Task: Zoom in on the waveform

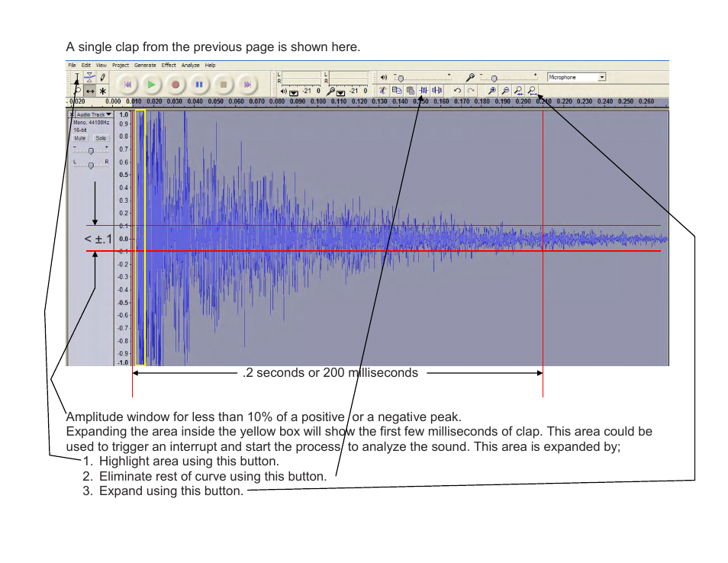Action: pos(492,90)
